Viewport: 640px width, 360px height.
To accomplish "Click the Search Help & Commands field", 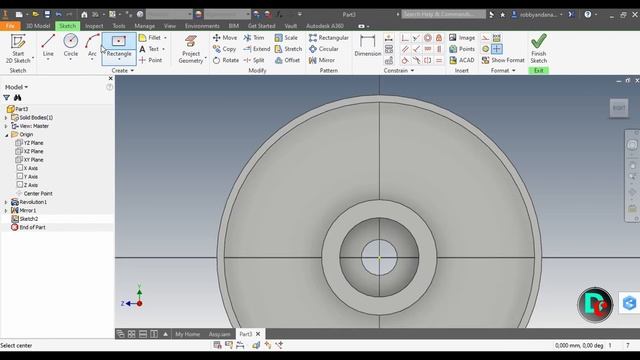I will (443, 14).
